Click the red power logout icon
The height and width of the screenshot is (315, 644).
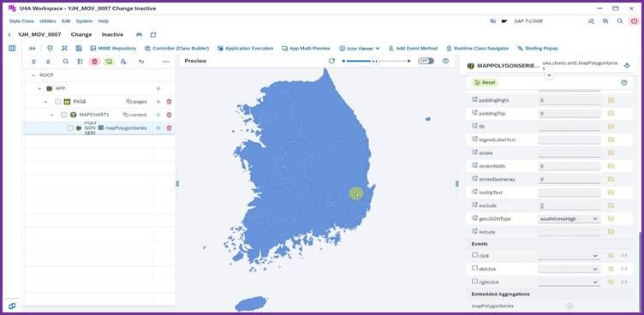[x=634, y=21]
